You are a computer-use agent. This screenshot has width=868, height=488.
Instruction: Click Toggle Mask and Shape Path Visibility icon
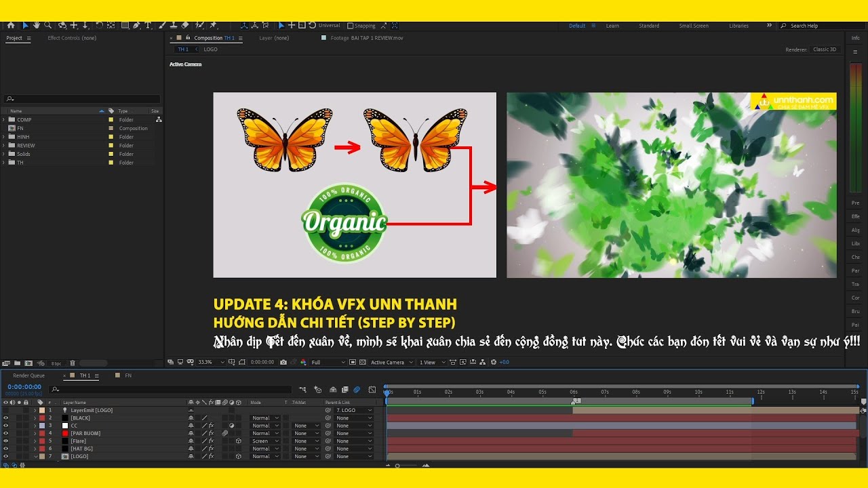(x=242, y=362)
